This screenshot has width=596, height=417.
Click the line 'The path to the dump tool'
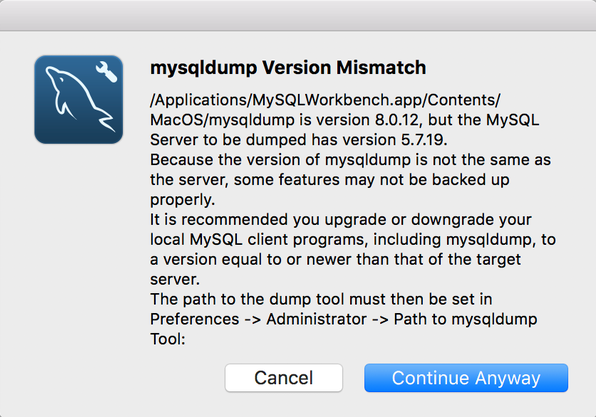(321, 299)
